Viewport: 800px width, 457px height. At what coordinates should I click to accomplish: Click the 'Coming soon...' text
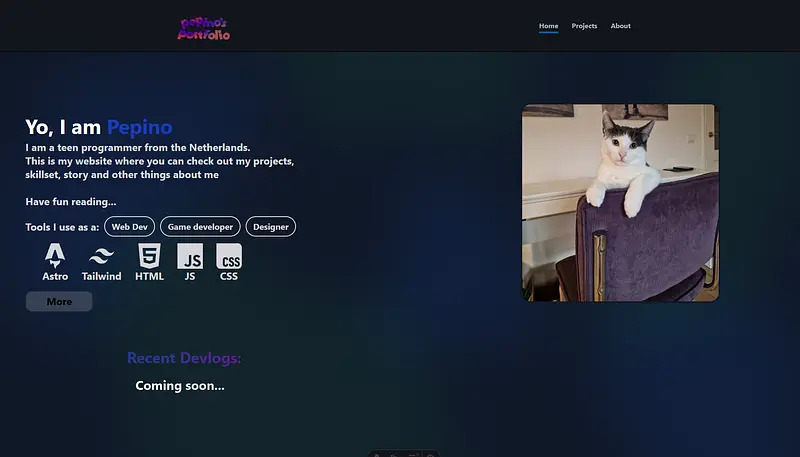click(180, 386)
